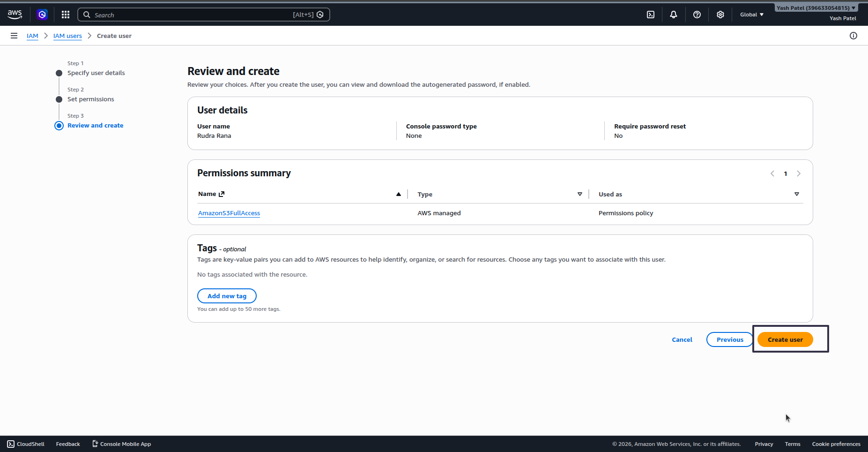
Task: Go to next permissions page chevron
Action: [x=799, y=173]
